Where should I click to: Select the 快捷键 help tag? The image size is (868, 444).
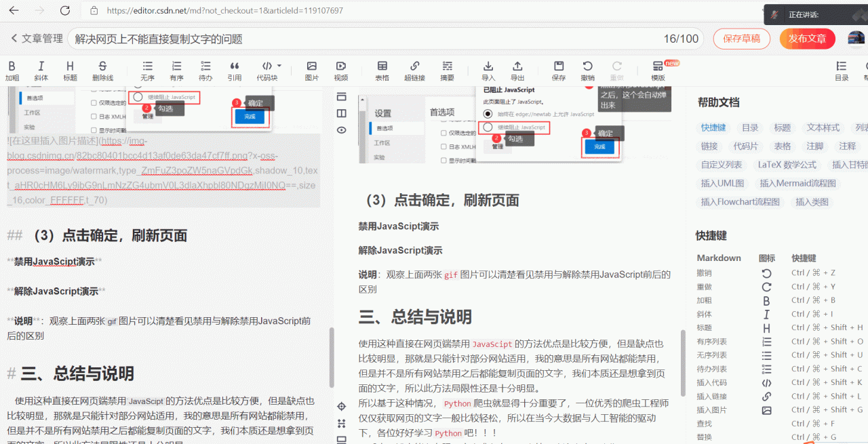[713, 127]
